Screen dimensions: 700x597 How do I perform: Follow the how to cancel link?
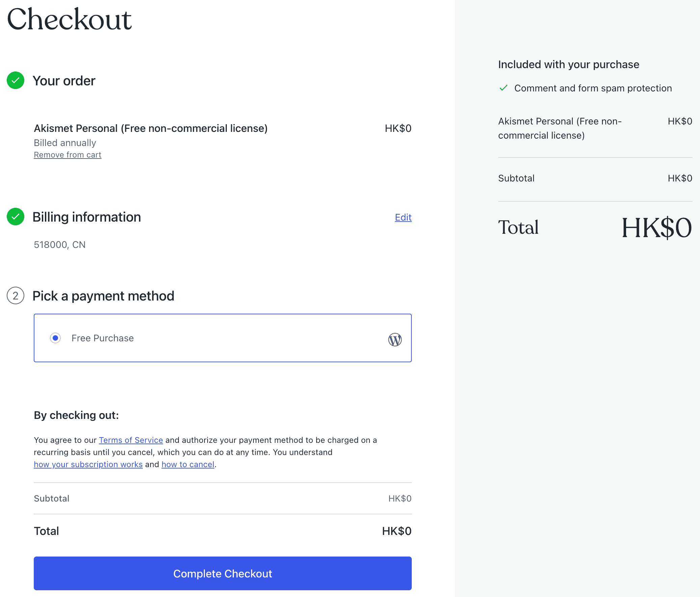coord(188,464)
